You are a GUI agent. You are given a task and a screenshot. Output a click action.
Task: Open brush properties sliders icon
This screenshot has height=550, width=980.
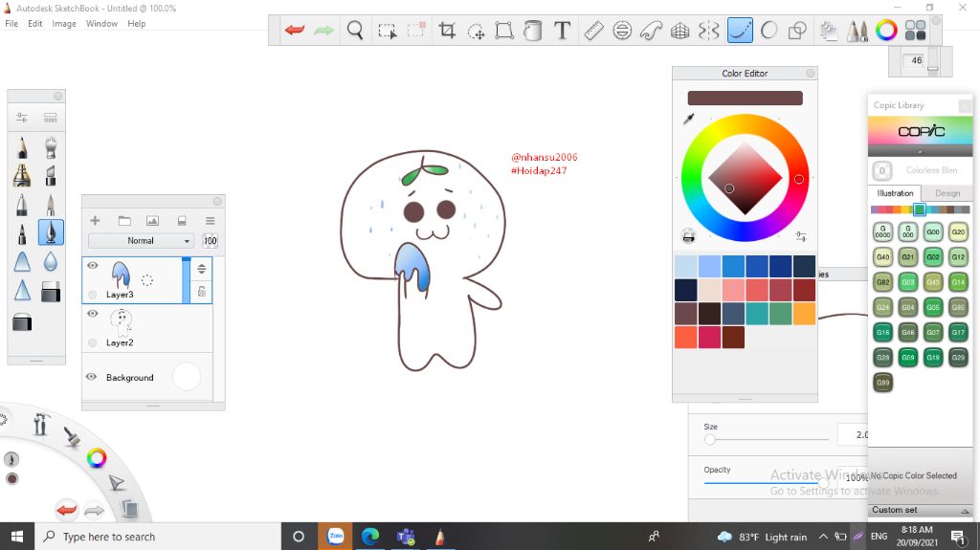click(22, 118)
